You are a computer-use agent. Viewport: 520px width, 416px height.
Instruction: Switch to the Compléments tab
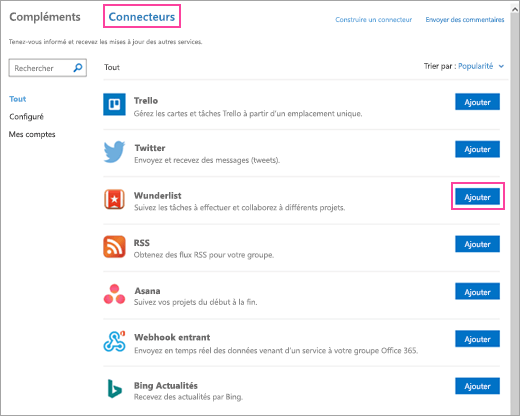click(45, 17)
